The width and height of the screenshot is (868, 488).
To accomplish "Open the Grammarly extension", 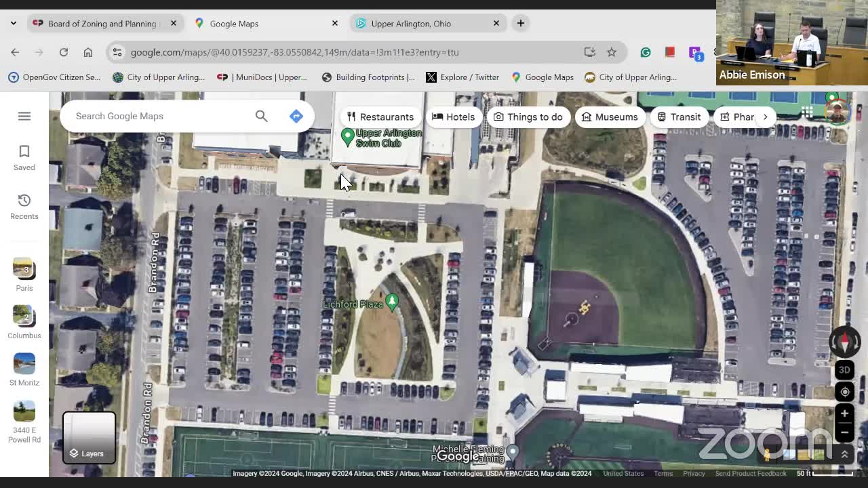I will coord(646,52).
